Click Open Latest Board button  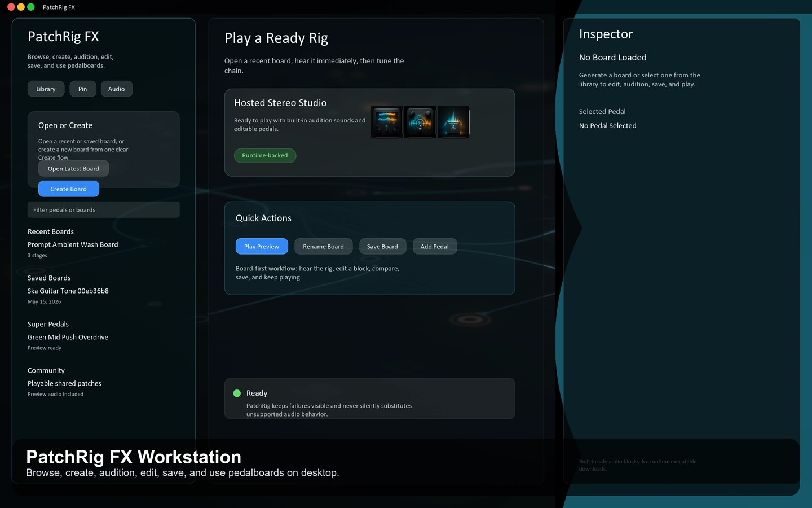pyautogui.click(x=73, y=169)
